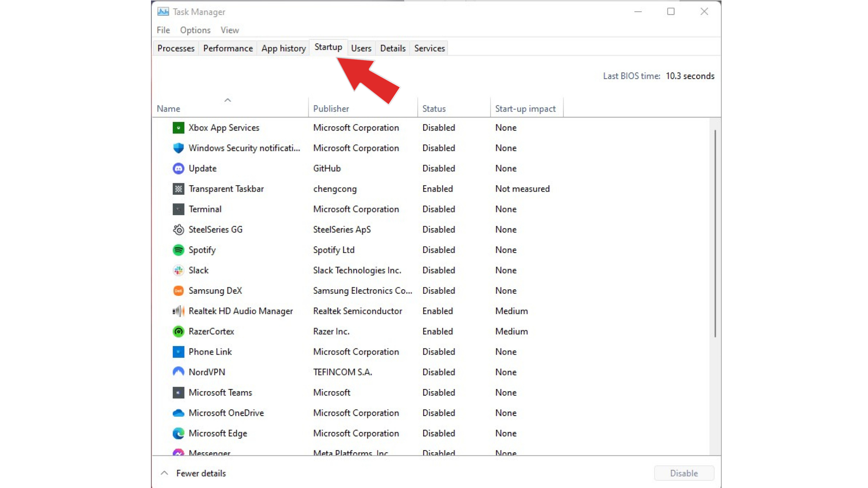Click the Disable button

[684, 474]
